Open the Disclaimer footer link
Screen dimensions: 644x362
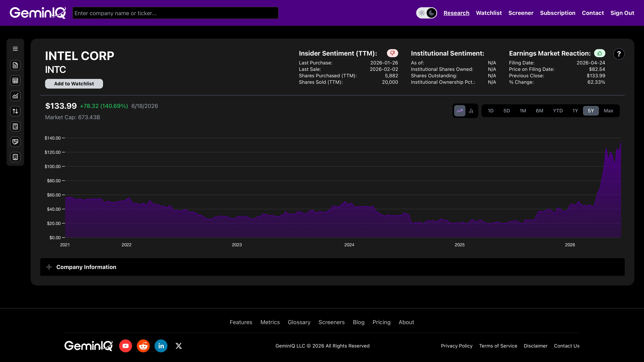(535, 346)
